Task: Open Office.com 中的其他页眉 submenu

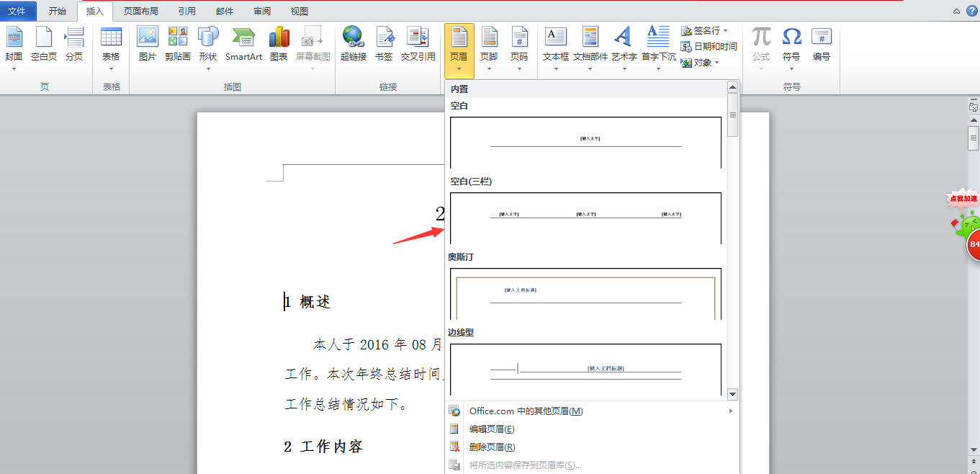Action: point(526,411)
